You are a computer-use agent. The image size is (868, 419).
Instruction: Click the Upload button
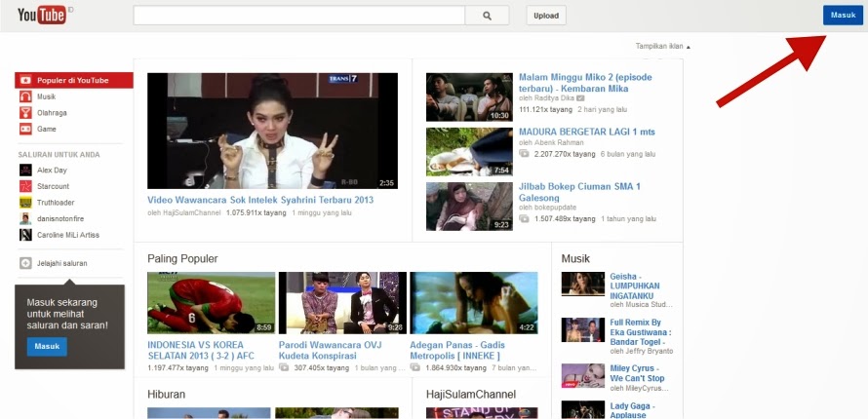tap(546, 16)
